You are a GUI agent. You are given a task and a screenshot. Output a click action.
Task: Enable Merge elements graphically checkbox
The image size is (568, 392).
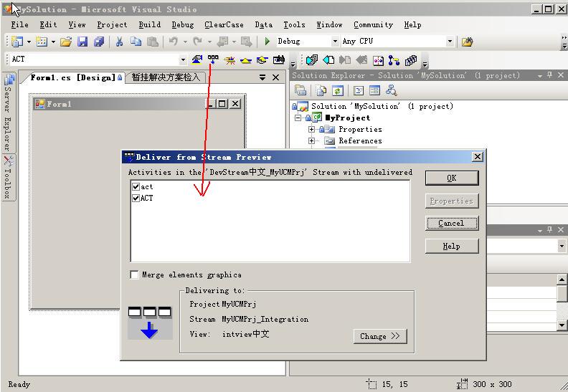coord(134,274)
